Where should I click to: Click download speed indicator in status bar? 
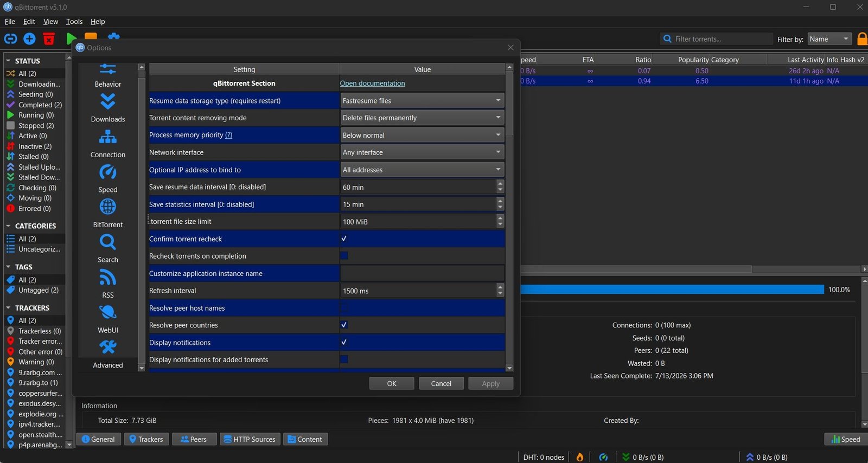(643, 457)
